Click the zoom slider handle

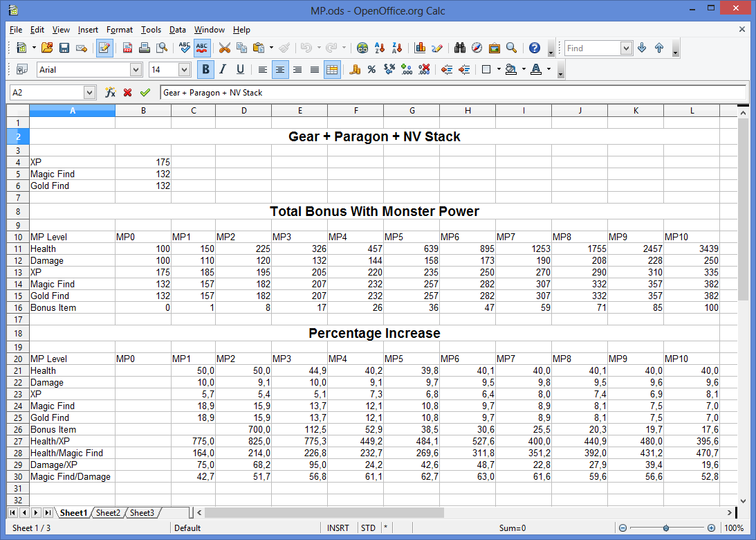pyautogui.click(x=666, y=528)
